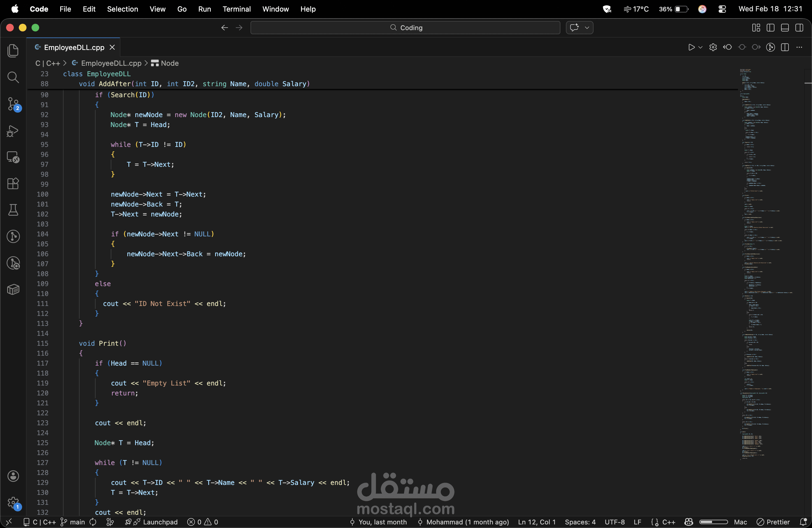812x528 pixels.
Task: Click the Manage gear icon in activity bar
Action: pos(13,502)
